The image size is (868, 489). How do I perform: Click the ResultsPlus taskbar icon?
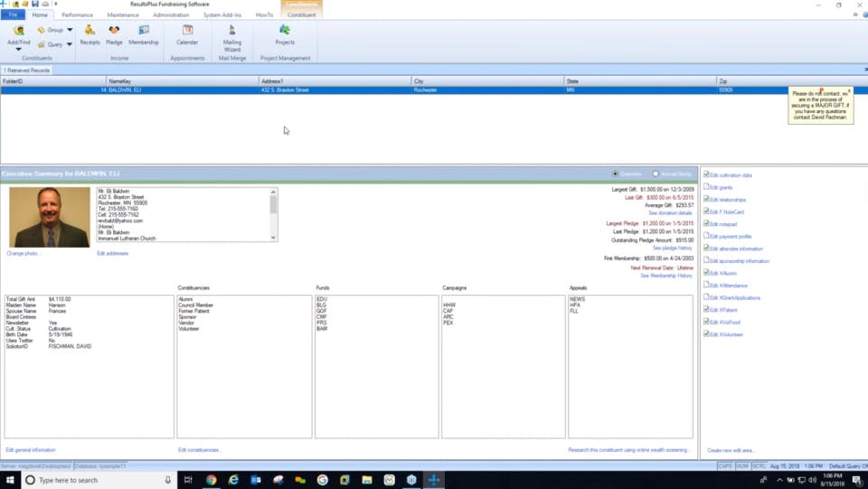pos(433,480)
